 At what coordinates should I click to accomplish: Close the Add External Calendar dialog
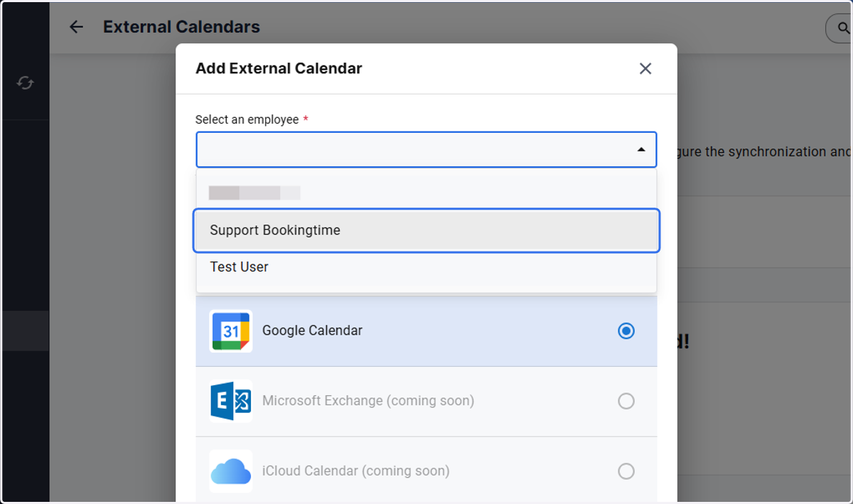[x=645, y=68]
